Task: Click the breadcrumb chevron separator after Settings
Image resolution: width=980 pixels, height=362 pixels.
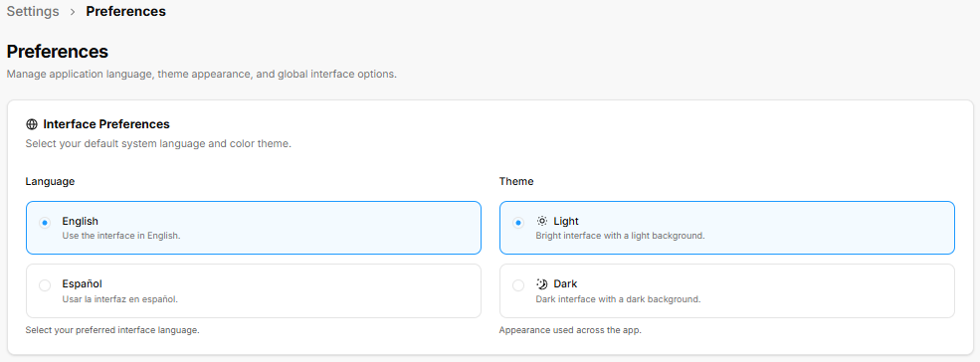Action: pos(73,12)
